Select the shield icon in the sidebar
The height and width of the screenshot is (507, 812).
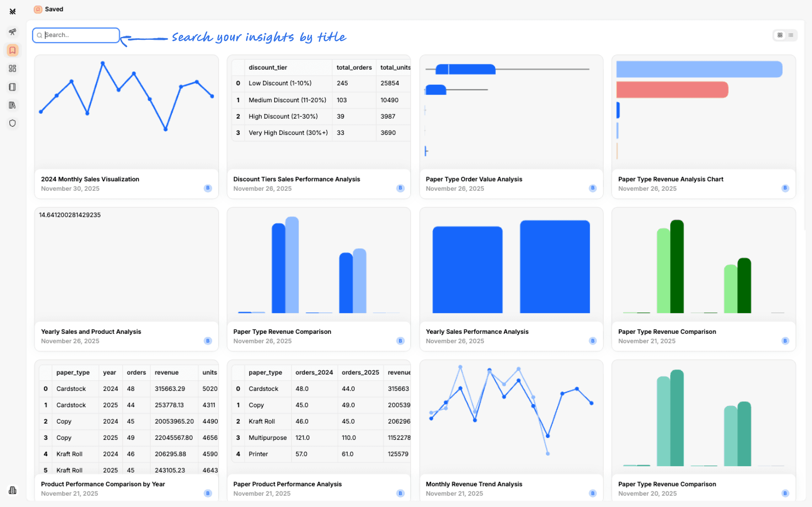coord(13,123)
